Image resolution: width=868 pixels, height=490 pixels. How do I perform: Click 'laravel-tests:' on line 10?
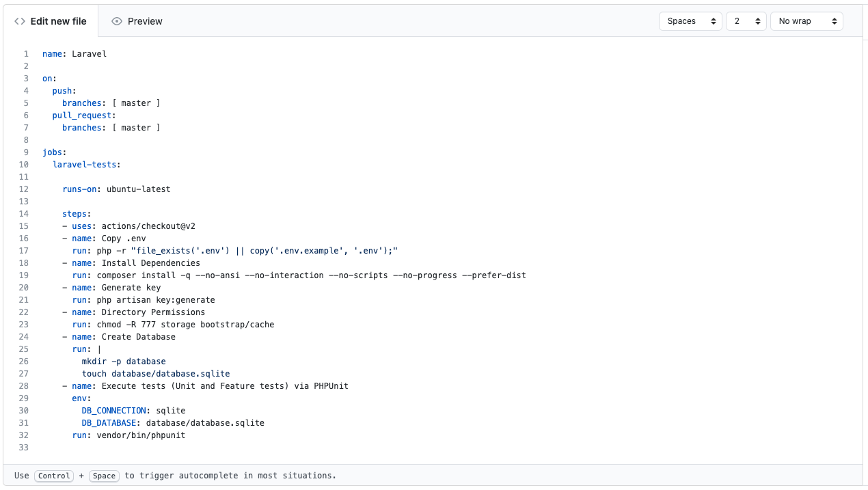pyautogui.click(x=87, y=165)
